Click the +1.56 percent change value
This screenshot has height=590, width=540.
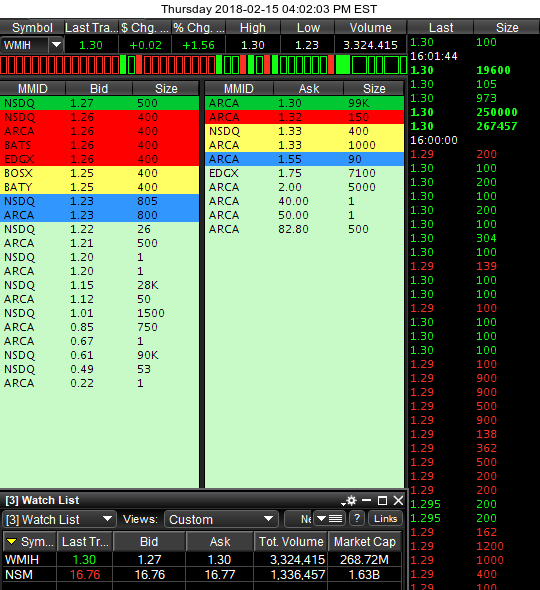[x=198, y=45]
